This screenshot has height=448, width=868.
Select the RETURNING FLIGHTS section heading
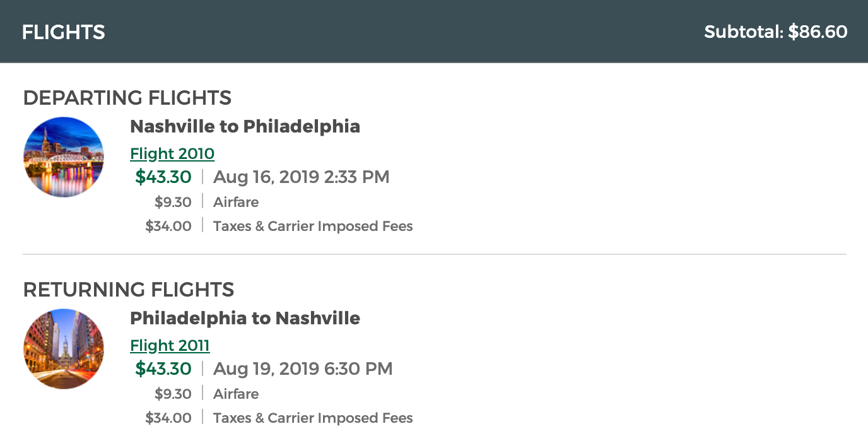pyautogui.click(x=129, y=290)
